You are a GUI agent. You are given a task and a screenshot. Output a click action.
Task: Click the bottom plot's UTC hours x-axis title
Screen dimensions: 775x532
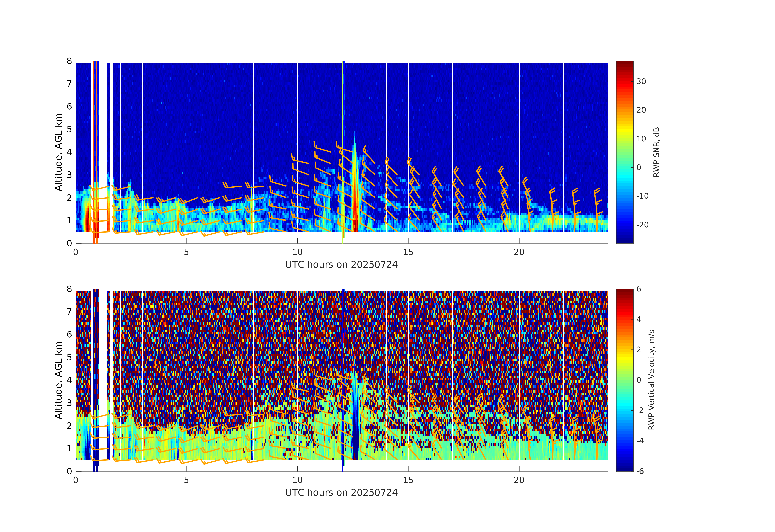pyautogui.click(x=341, y=493)
